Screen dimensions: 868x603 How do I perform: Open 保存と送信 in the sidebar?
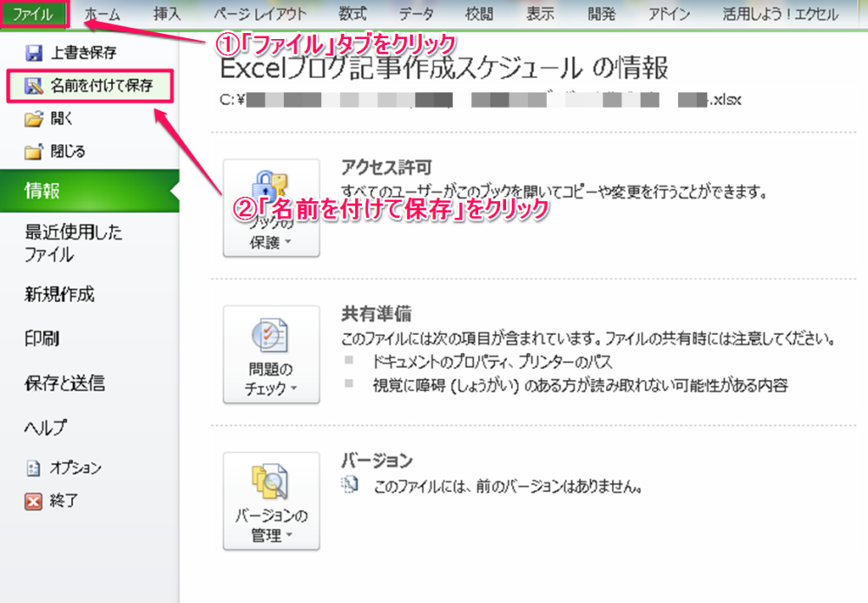pos(64,383)
